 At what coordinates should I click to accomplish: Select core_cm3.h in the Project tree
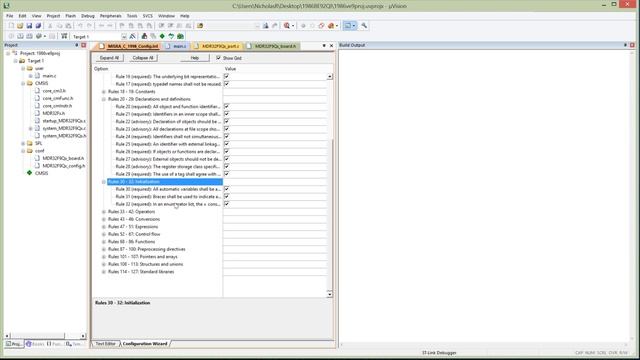(54, 91)
